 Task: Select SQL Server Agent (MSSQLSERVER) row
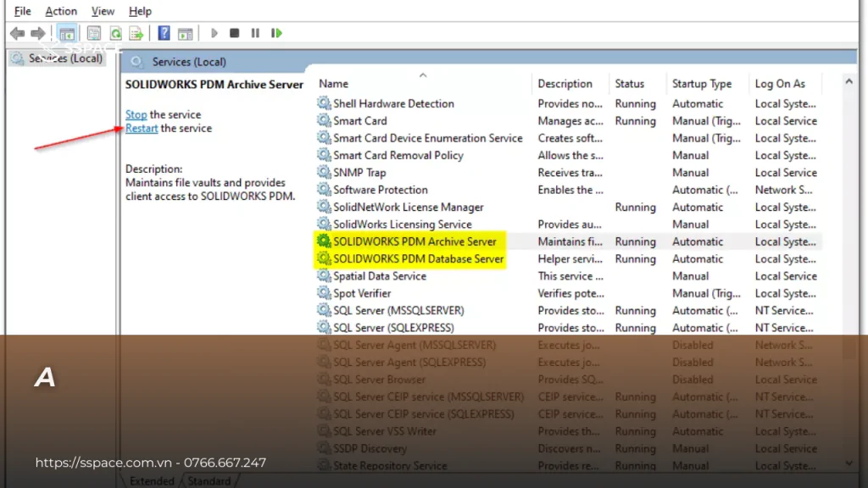(567, 345)
